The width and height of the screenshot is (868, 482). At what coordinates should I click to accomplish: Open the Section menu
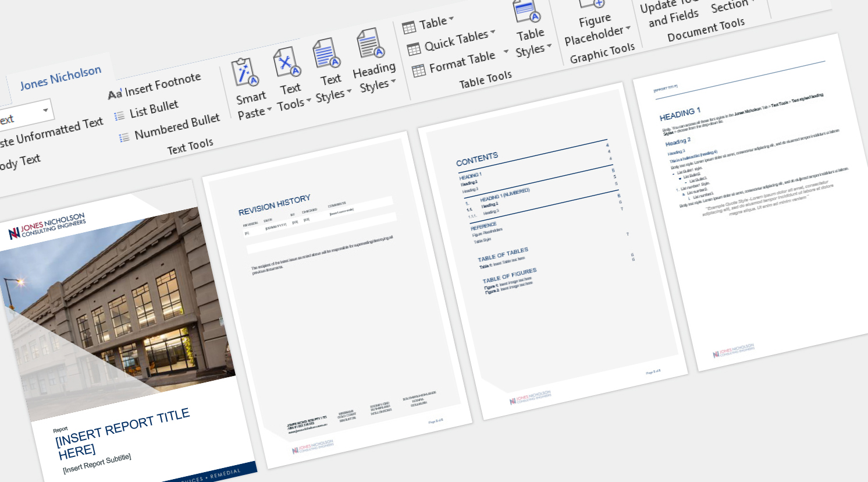(x=732, y=6)
